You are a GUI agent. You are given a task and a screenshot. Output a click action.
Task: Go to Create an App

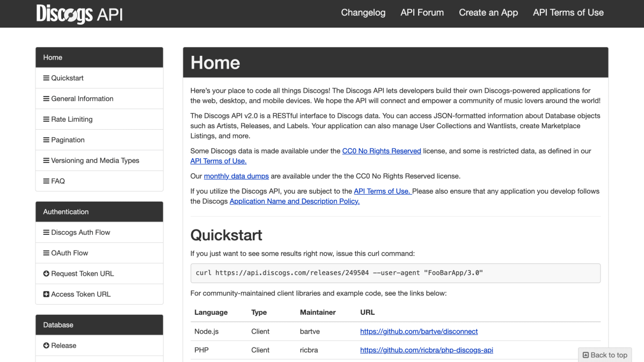(x=488, y=13)
